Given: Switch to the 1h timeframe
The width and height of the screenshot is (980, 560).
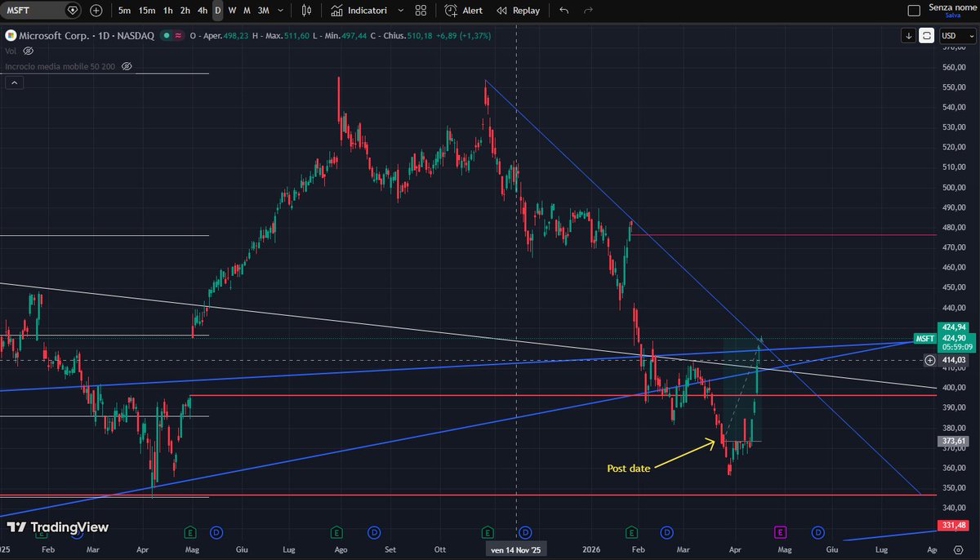Looking at the screenshot, I should [x=167, y=11].
